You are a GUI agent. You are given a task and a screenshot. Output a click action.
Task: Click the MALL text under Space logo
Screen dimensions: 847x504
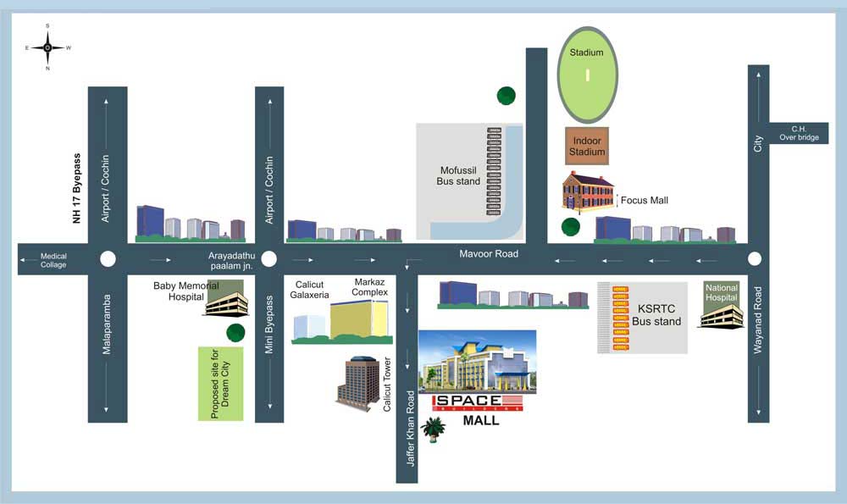click(481, 421)
